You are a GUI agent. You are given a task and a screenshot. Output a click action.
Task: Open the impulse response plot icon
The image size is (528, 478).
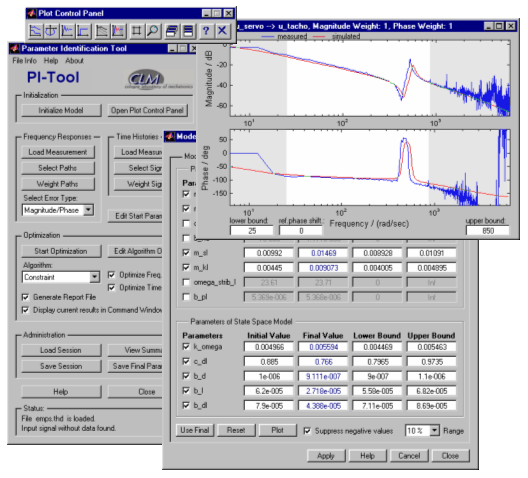(67, 31)
